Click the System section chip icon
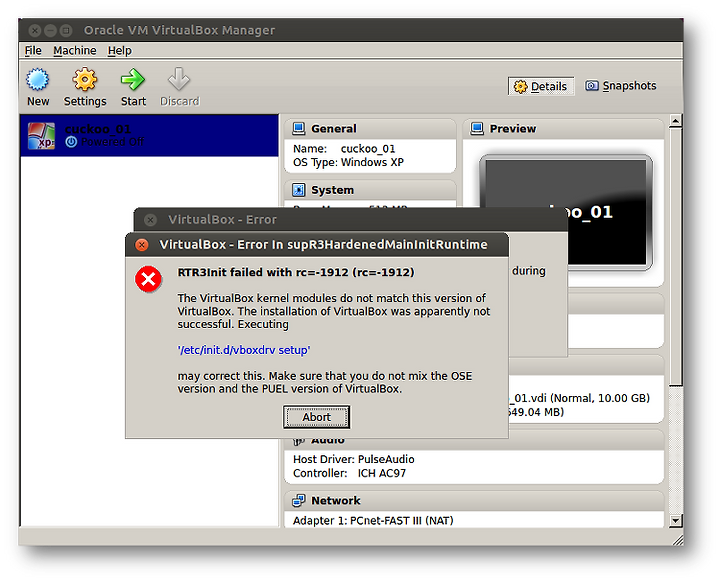Screen dimensions: 720x582 (298, 190)
